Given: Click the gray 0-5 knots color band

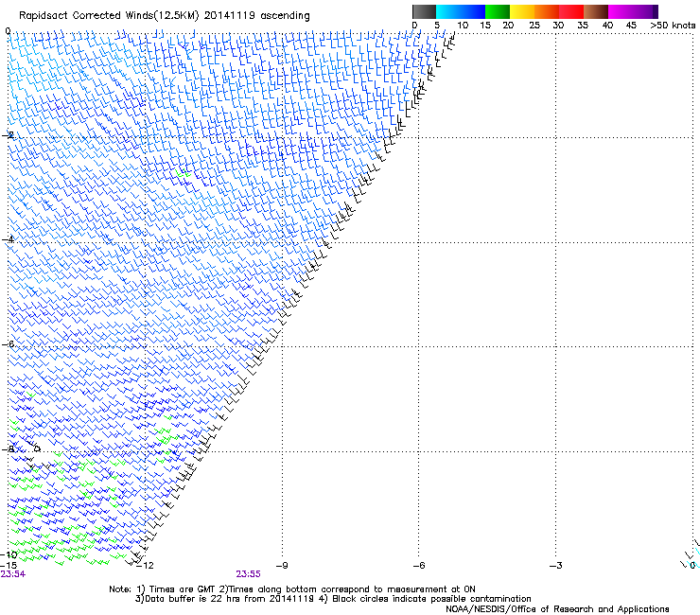Looking at the screenshot, I should (x=424, y=11).
